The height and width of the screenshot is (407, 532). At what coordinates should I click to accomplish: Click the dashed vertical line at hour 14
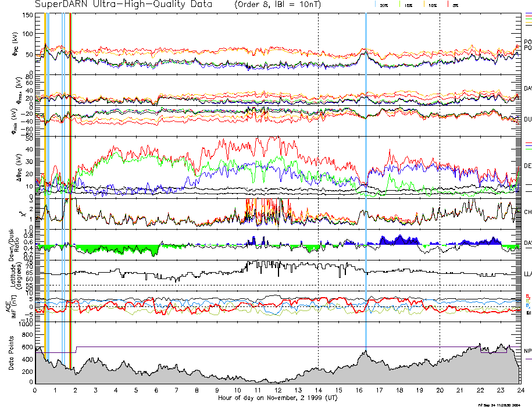click(x=318, y=198)
